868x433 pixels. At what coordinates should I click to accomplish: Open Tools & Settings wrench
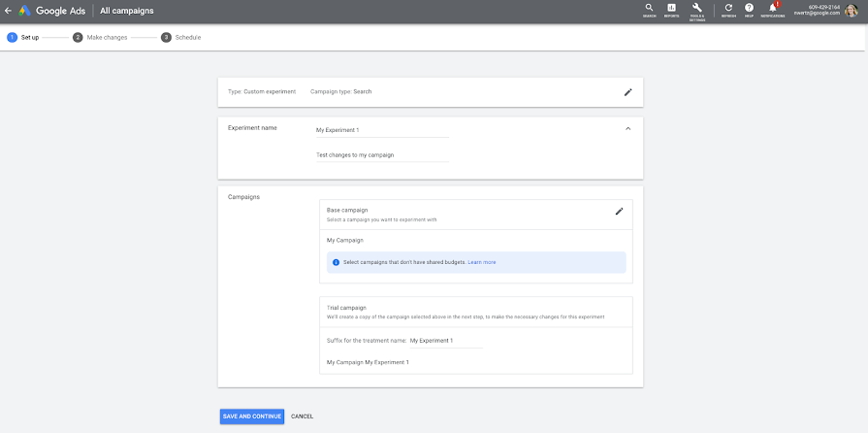tap(696, 10)
